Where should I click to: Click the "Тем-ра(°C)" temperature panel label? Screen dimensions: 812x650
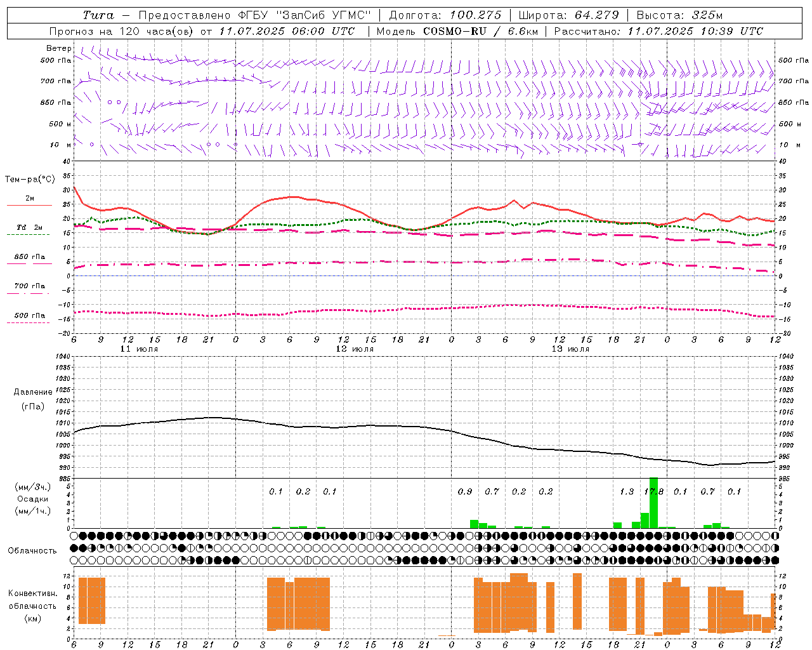click(30, 180)
